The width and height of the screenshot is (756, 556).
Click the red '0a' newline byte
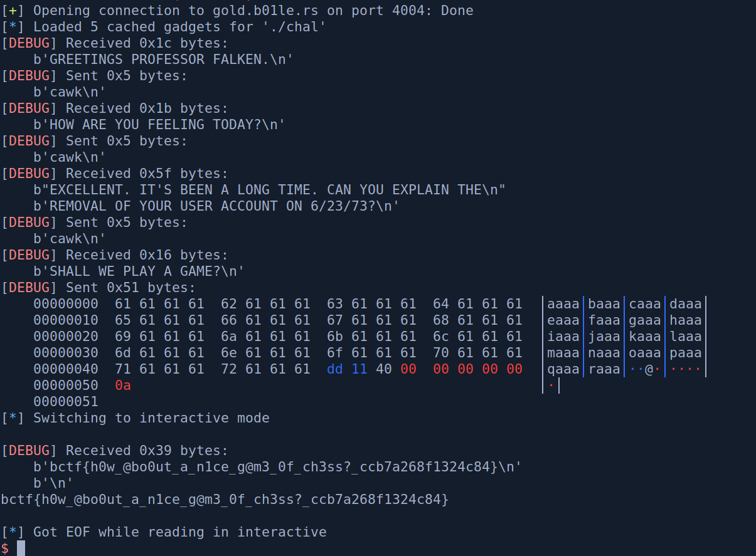(123, 386)
